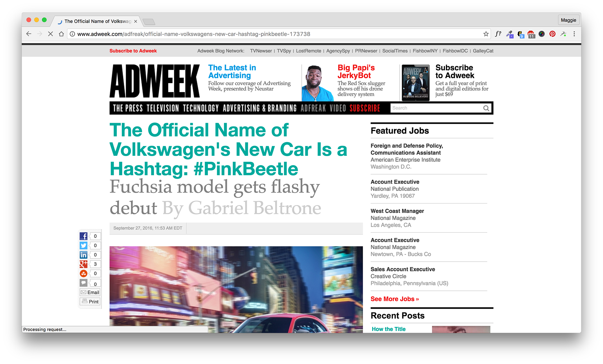This screenshot has height=364, width=603.
Task: Click the Adweek magazine cover thumbnail
Action: (x=416, y=83)
